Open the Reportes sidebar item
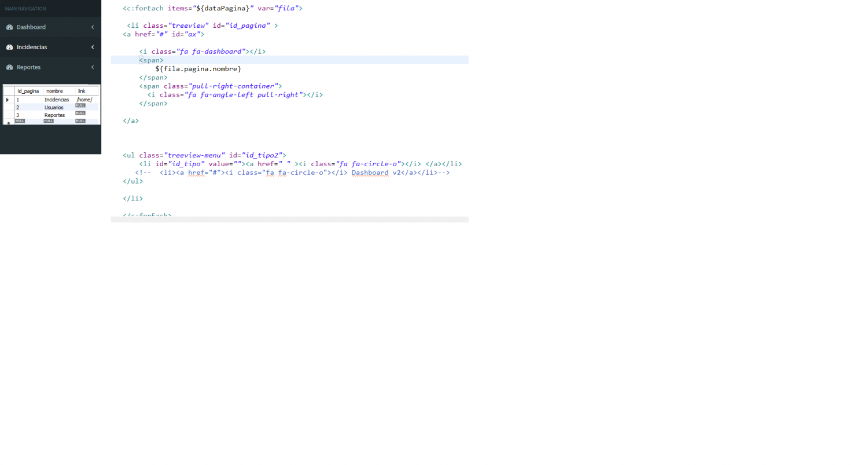 50,67
